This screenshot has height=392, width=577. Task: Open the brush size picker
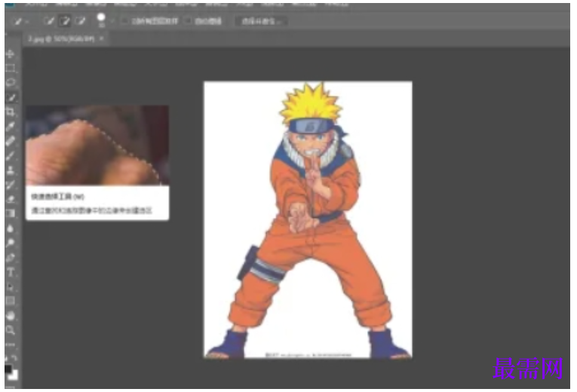[x=101, y=20]
